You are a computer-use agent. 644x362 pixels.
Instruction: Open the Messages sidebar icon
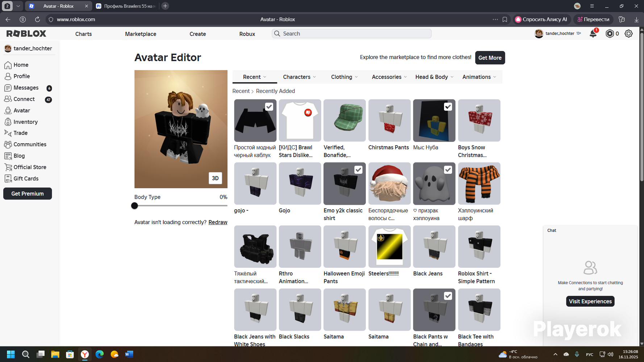click(8, 88)
